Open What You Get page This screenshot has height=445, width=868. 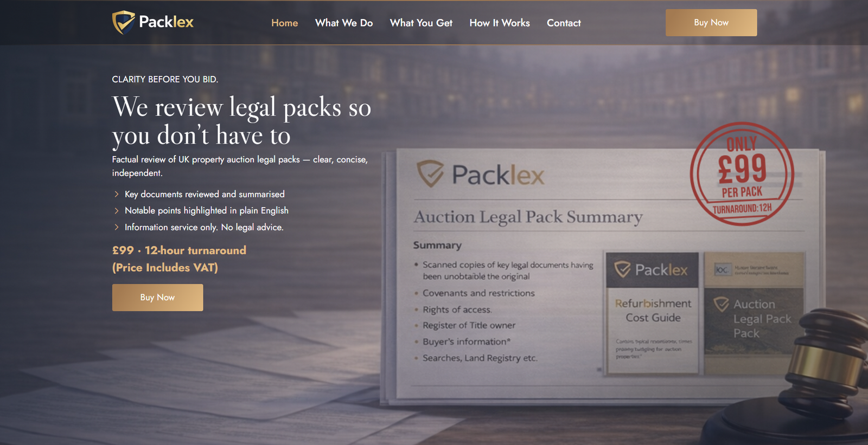[421, 23]
